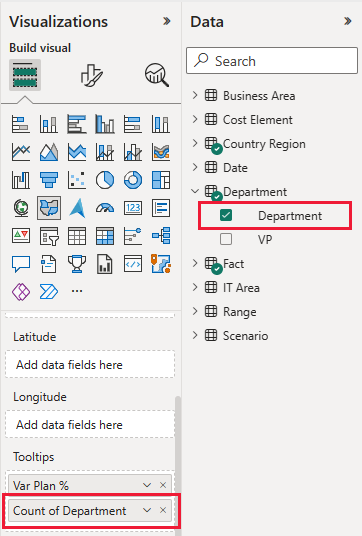The image size is (362, 536).
Task: Select the Power Apps visual
Action: [21, 292]
